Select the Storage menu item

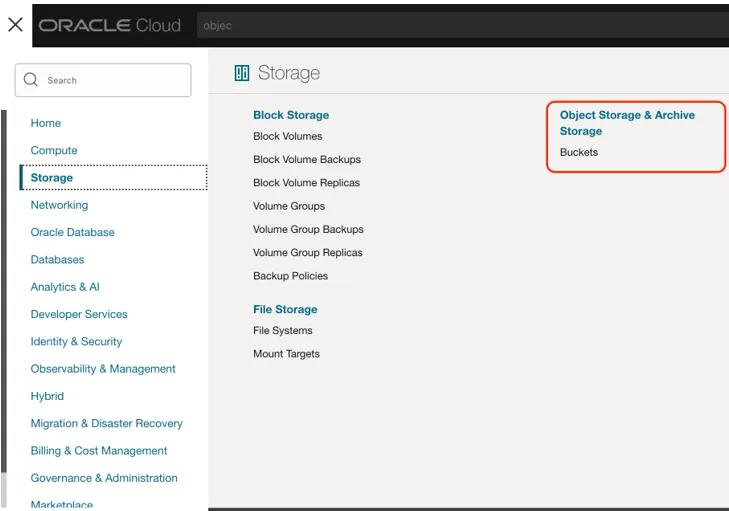tap(114, 178)
